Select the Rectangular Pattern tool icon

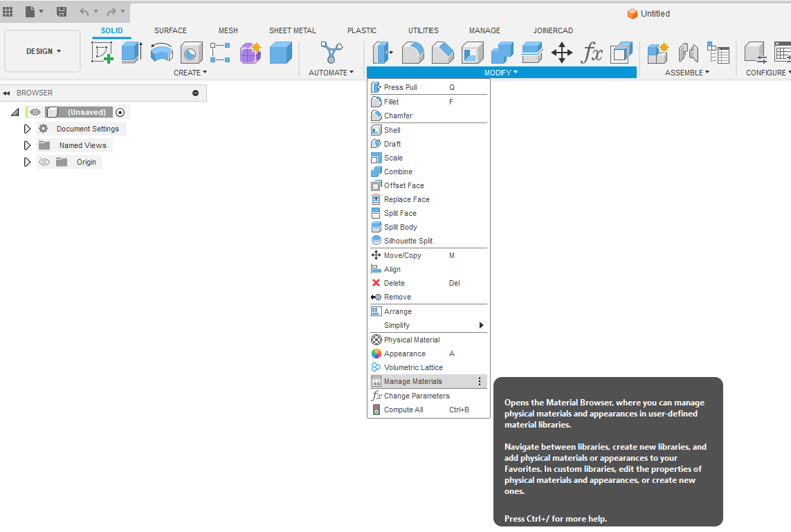click(221, 53)
